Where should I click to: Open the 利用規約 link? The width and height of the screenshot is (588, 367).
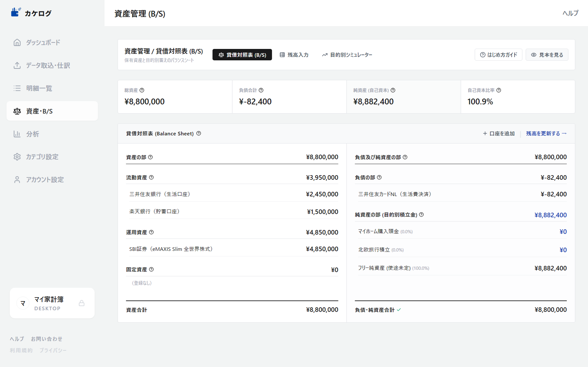[21, 350]
